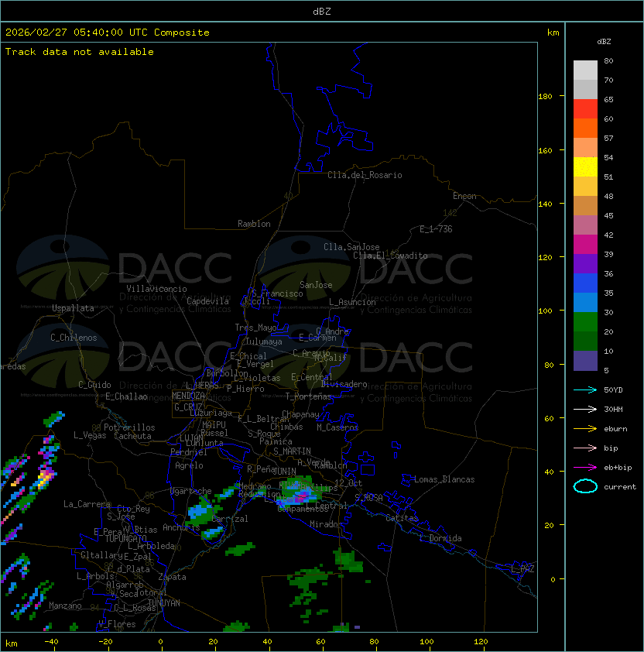Viewport: 644px width, 652px height.
Task: Click the Carrizal label
Action: (x=230, y=519)
